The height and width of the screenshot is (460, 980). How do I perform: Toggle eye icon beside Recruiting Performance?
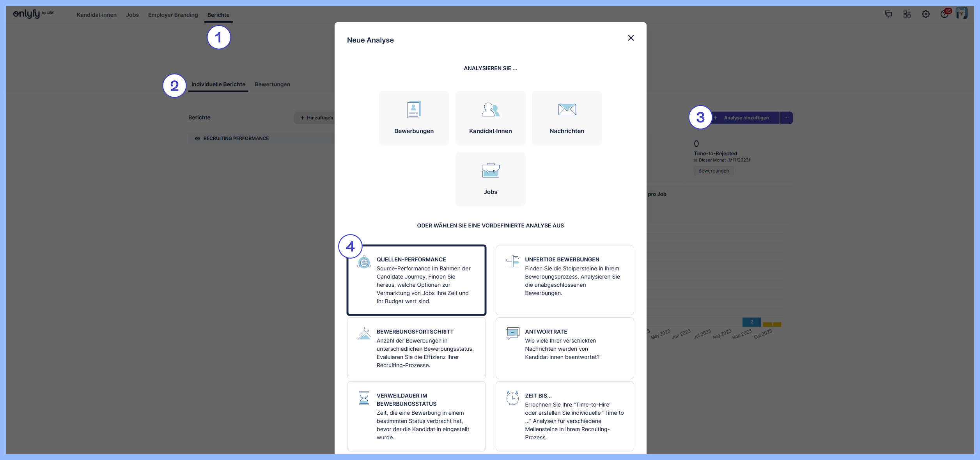tap(197, 139)
